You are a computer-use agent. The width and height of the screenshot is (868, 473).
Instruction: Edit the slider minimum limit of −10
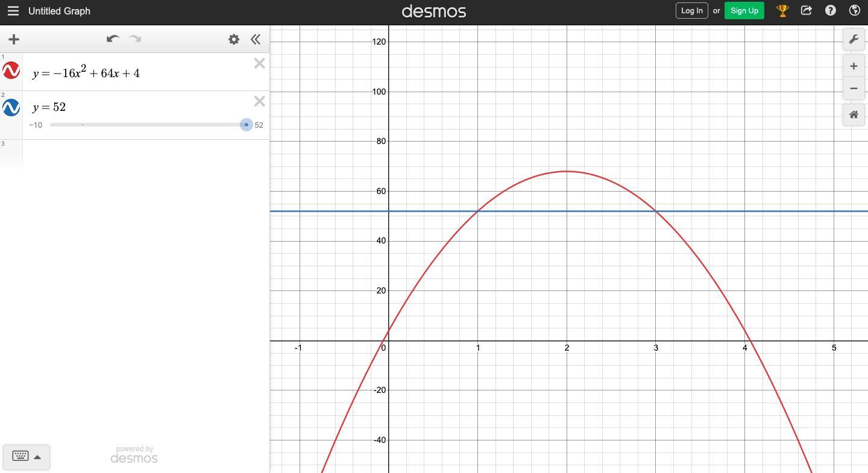click(x=36, y=125)
